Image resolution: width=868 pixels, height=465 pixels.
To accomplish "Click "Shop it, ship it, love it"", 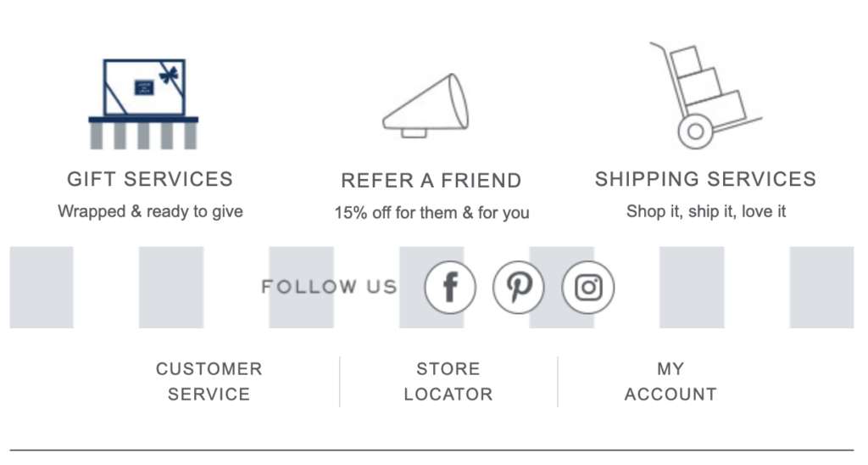I will (705, 211).
